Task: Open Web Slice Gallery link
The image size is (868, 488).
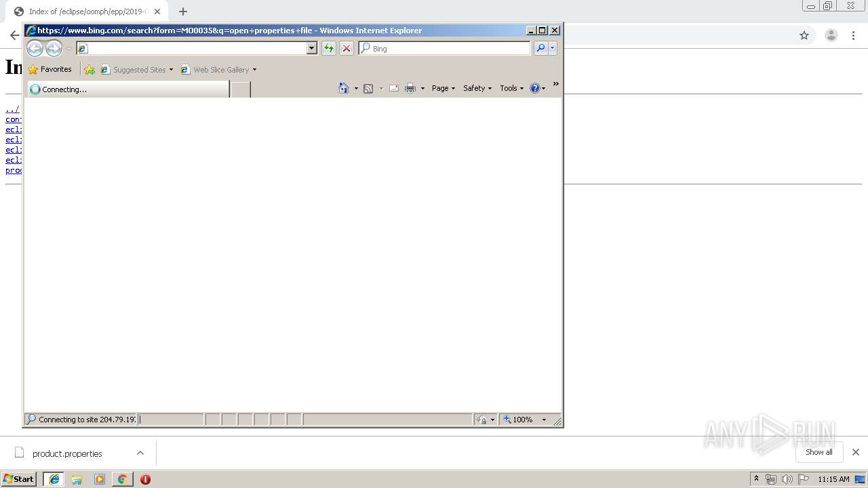Action: click(x=215, y=69)
